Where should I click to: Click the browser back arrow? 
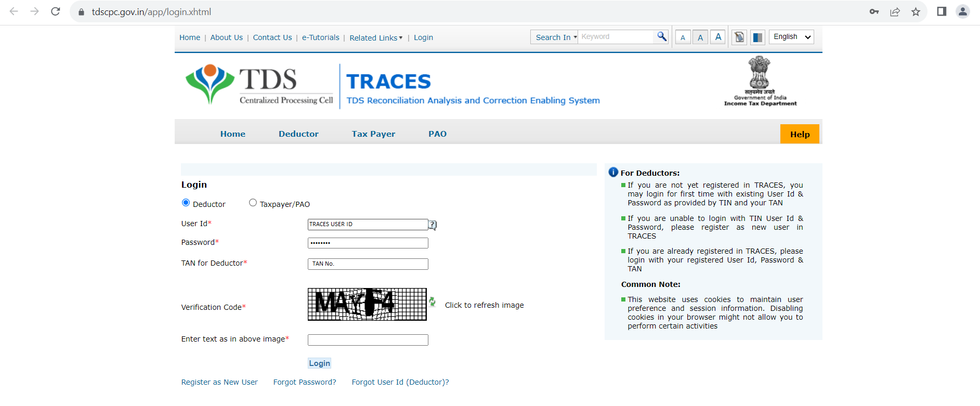tap(14, 11)
